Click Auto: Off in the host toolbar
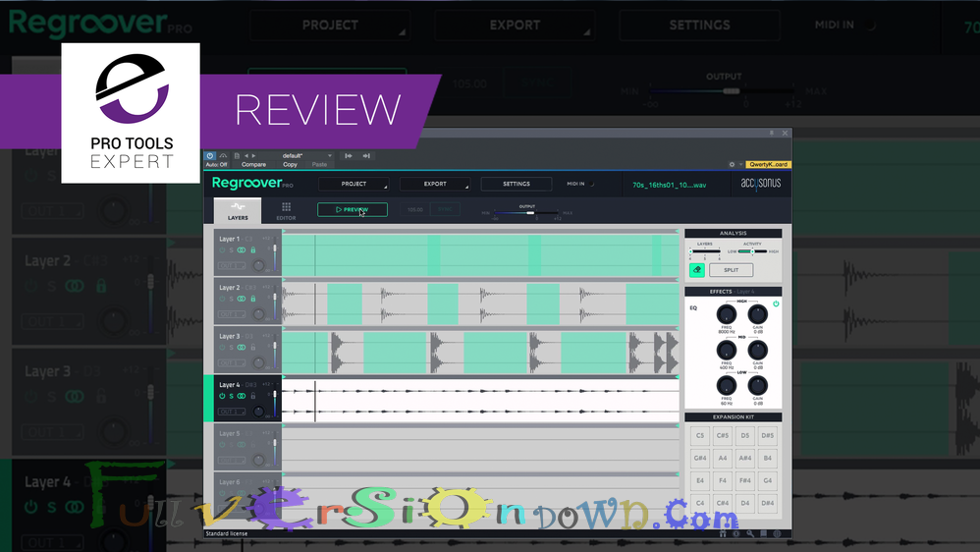 (x=217, y=164)
